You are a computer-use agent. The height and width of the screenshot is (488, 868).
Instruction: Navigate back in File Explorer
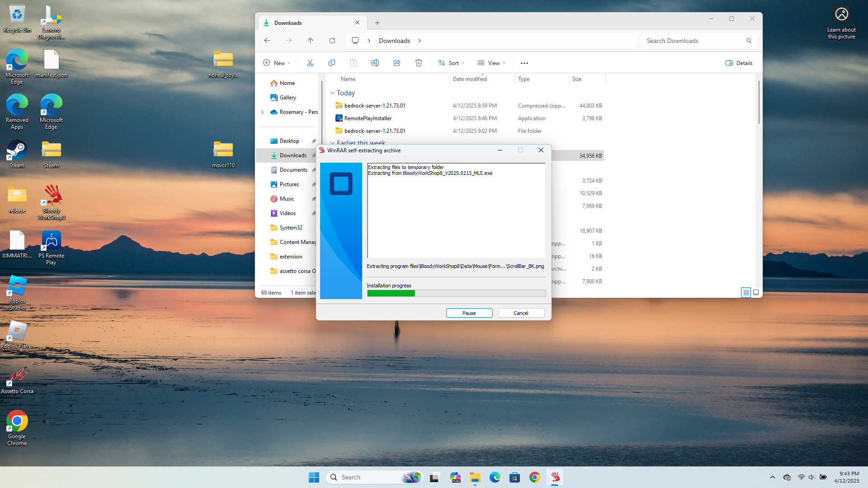[267, 41]
